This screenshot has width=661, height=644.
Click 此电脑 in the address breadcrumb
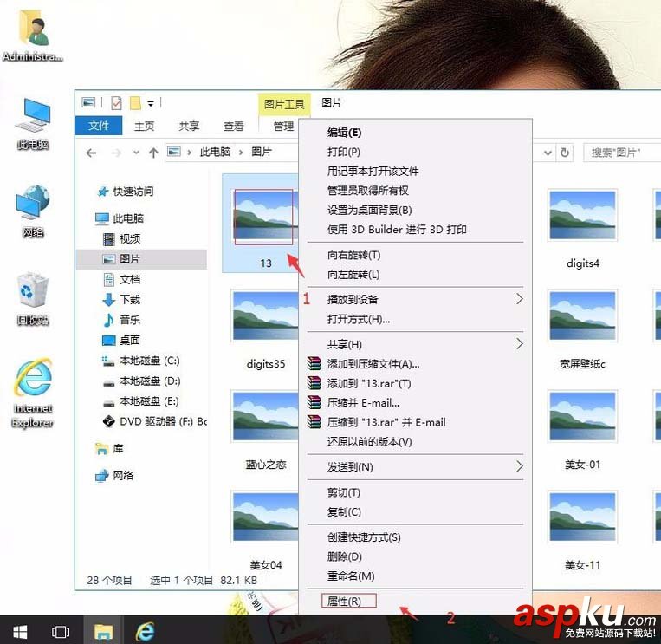pyautogui.click(x=215, y=152)
